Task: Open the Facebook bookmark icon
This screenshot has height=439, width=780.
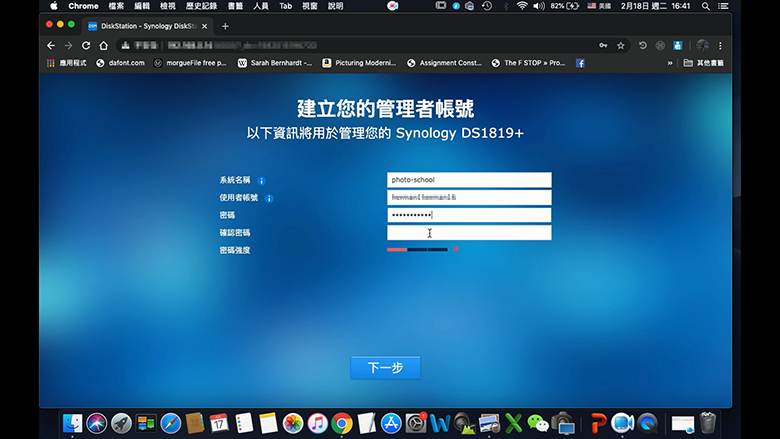Action: pyautogui.click(x=580, y=63)
